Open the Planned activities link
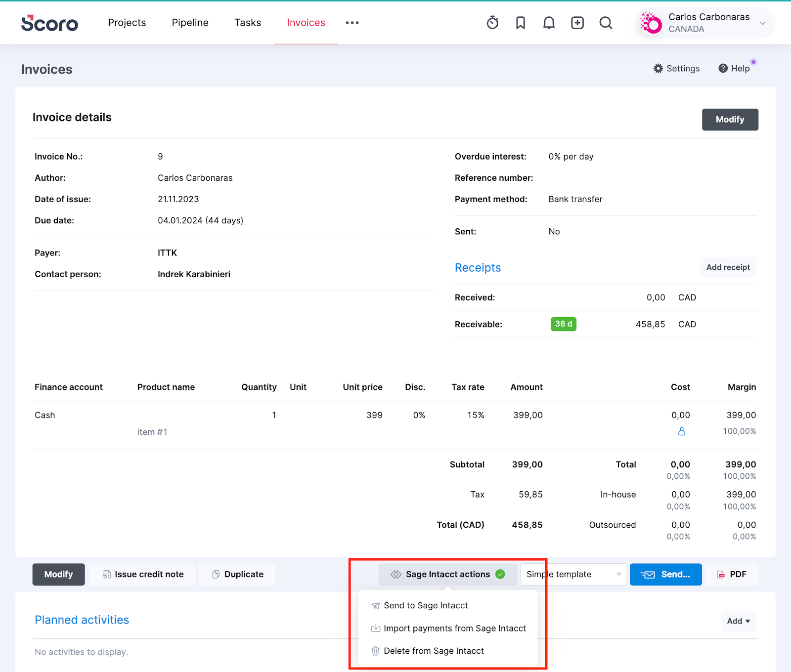791x672 pixels. click(82, 620)
